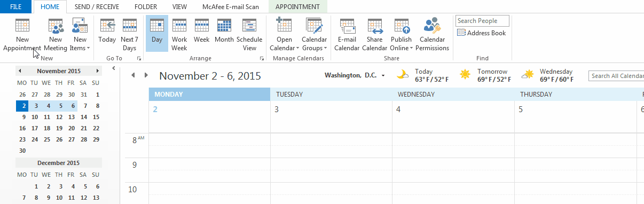
Task: Switch to Work Week view
Action: click(179, 34)
